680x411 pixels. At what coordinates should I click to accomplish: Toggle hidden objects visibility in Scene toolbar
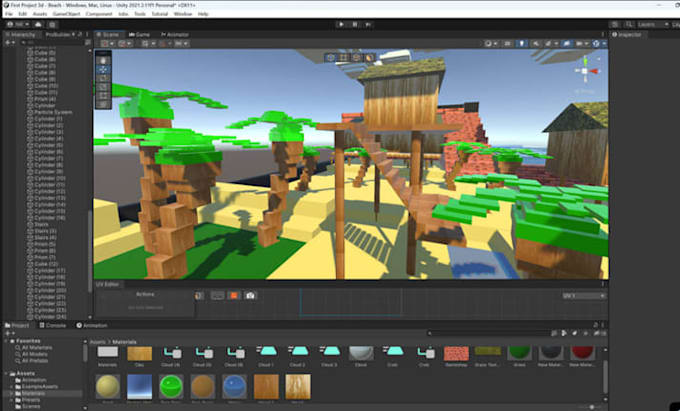tap(567, 43)
